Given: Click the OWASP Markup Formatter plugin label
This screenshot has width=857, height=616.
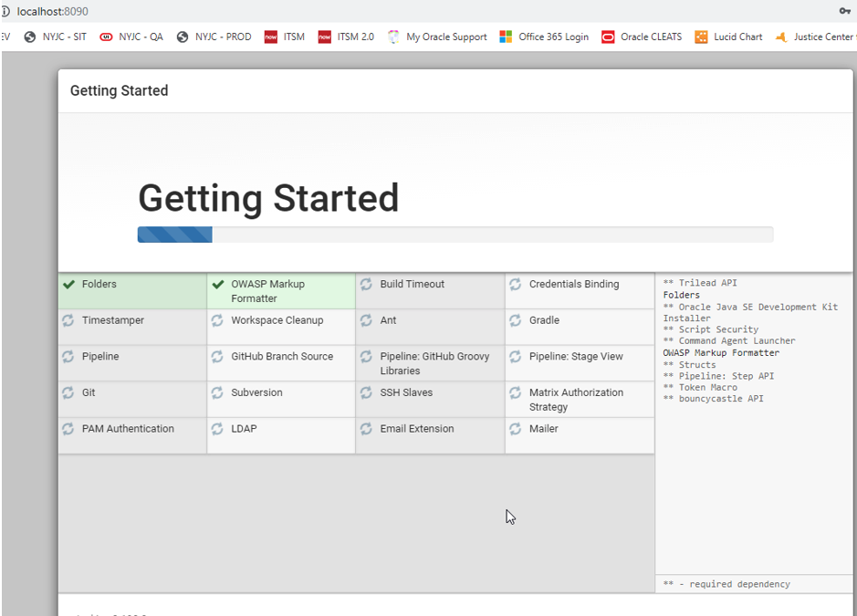Looking at the screenshot, I should pos(267,291).
